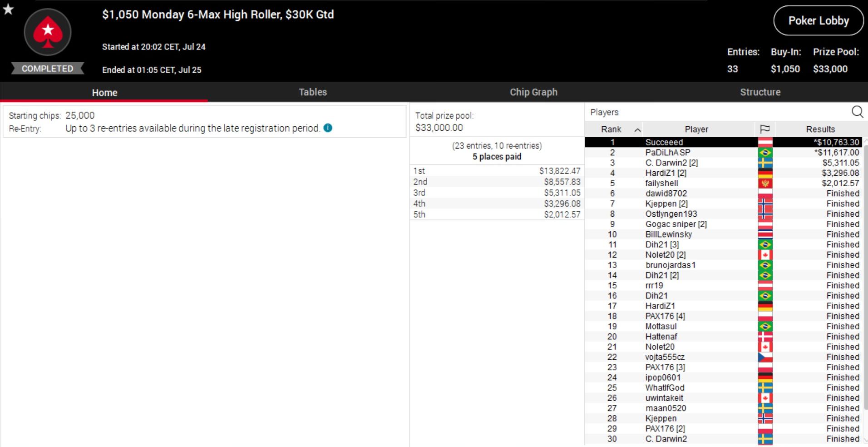Select winner Succeeed in player list

point(664,142)
